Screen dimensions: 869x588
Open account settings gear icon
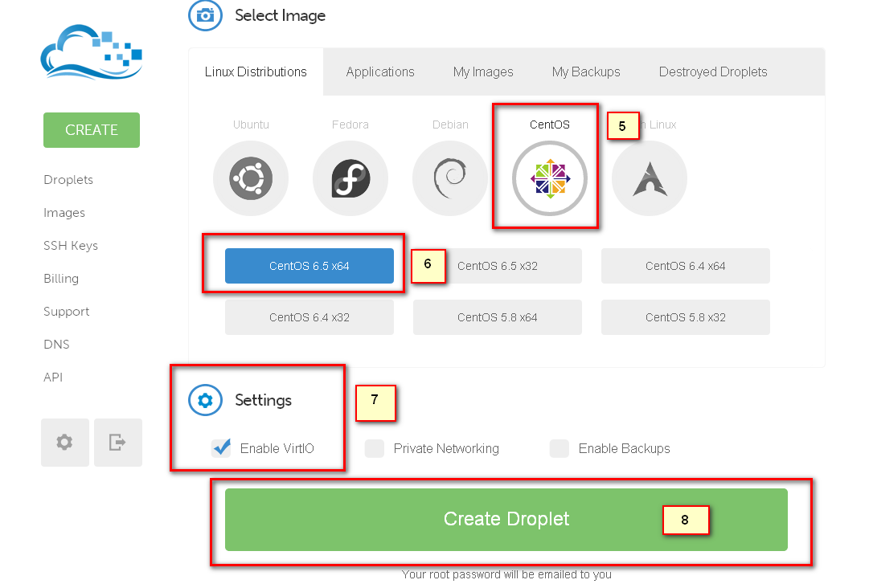tap(65, 443)
